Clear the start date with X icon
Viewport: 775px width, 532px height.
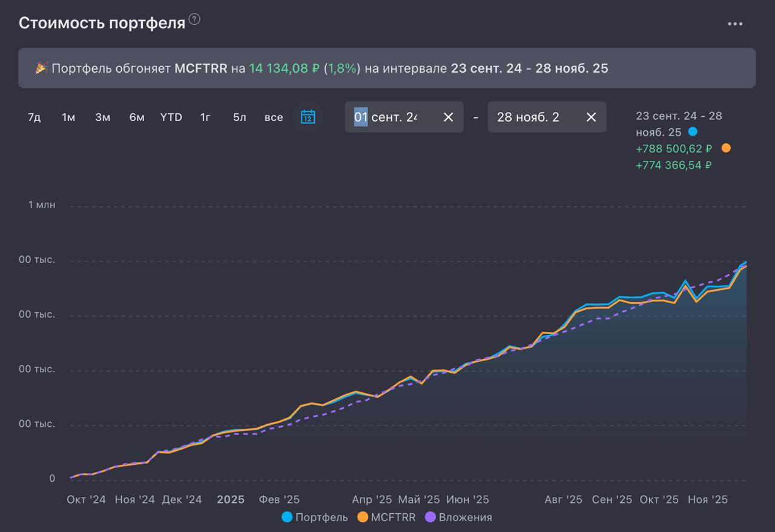448,117
